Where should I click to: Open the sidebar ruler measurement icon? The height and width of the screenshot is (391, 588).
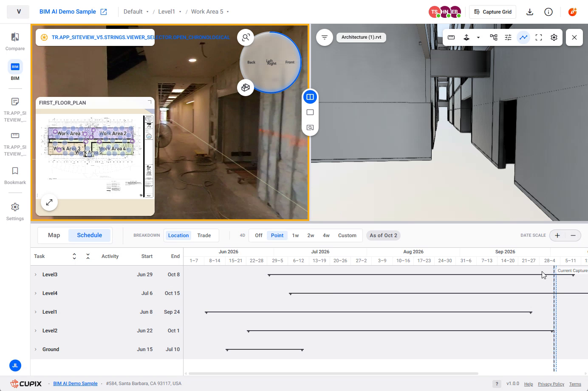pos(15,136)
